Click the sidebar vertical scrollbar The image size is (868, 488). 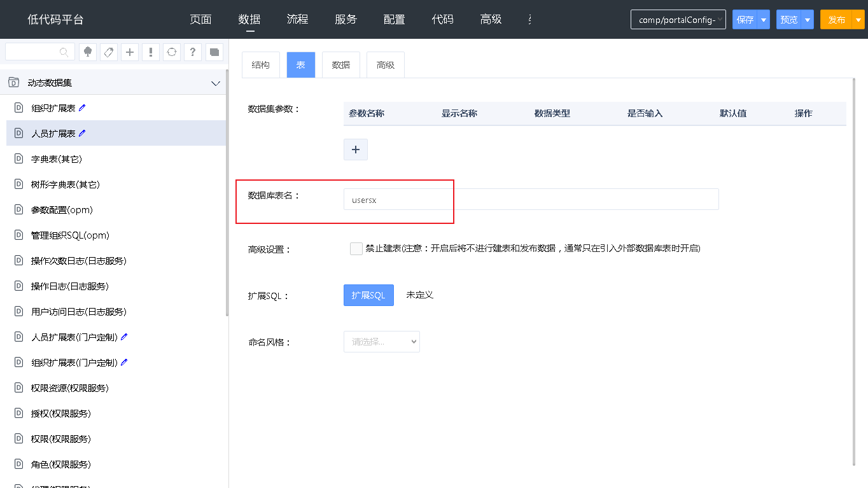pos(227,193)
